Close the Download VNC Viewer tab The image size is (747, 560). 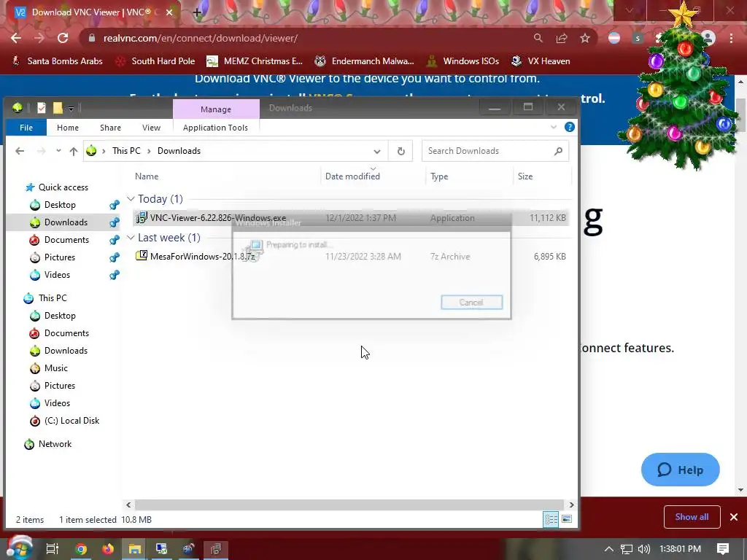point(169,12)
